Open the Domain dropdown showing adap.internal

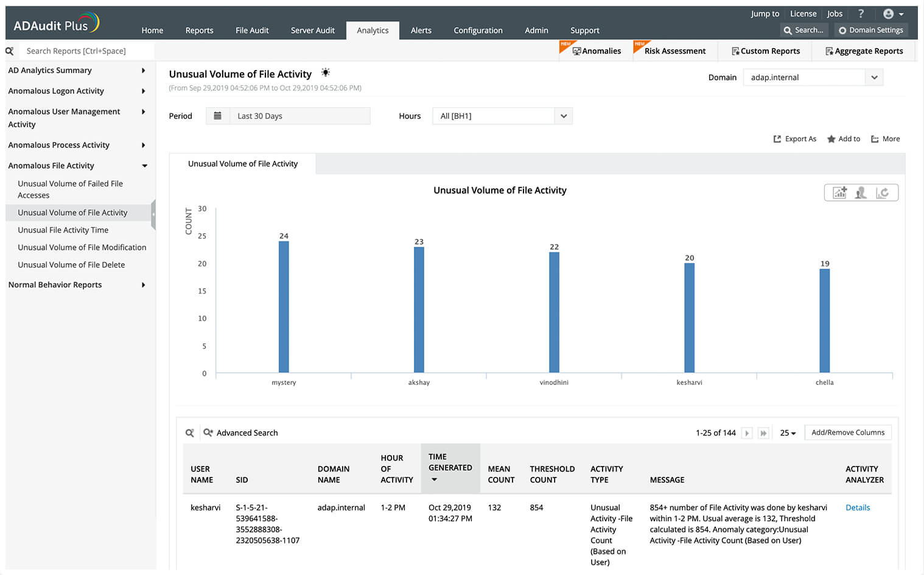point(874,77)
